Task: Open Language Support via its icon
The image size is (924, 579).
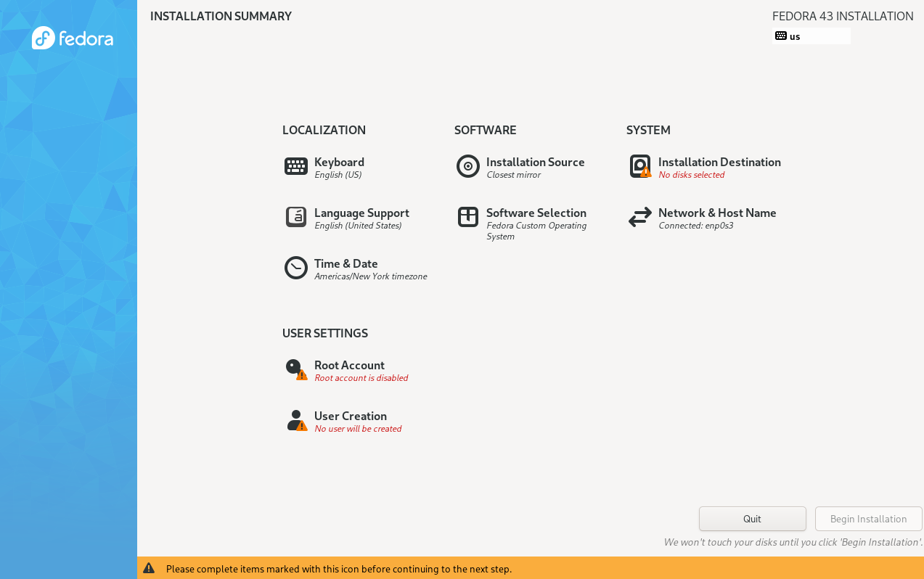Action: (x=295, y=217)
